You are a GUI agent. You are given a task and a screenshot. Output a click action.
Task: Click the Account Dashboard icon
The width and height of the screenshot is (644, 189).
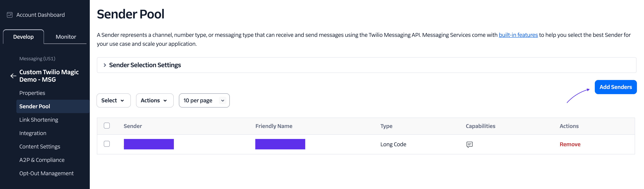tap(10, 15)
